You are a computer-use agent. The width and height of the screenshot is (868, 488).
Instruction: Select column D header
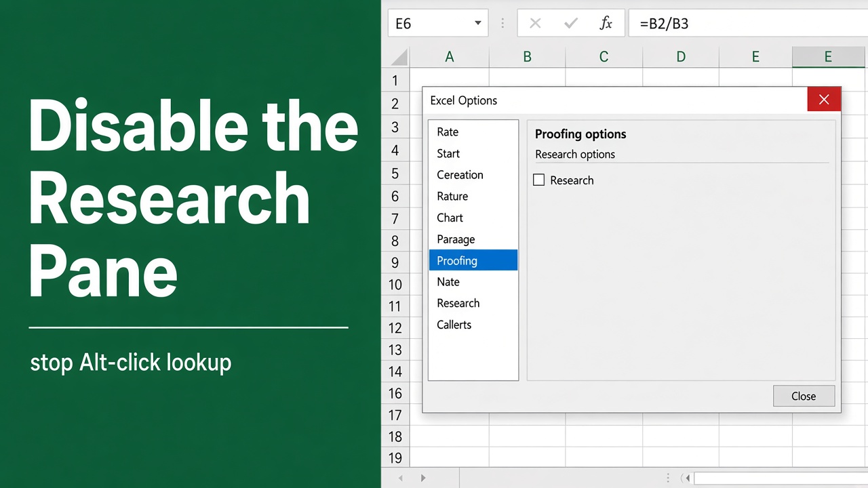(x=680, y=57)
